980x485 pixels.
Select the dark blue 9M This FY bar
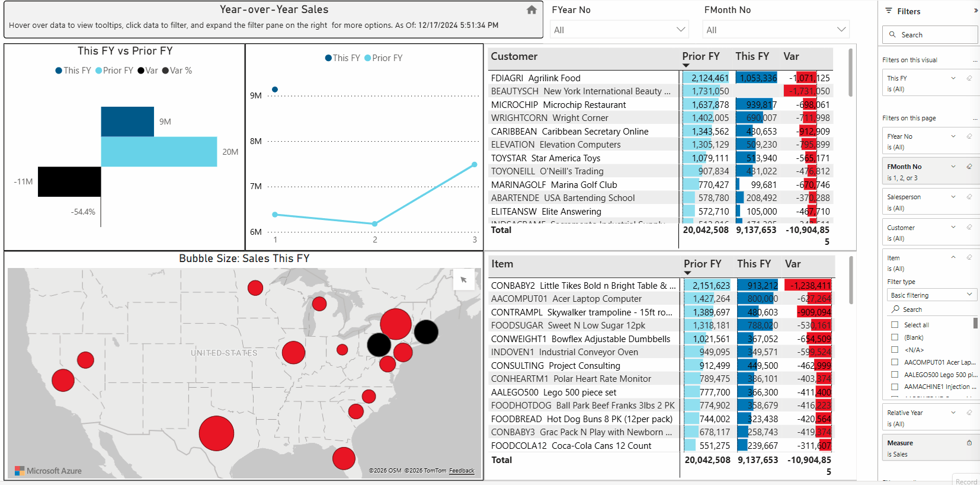pyautogui.click(x=127, y=122)
